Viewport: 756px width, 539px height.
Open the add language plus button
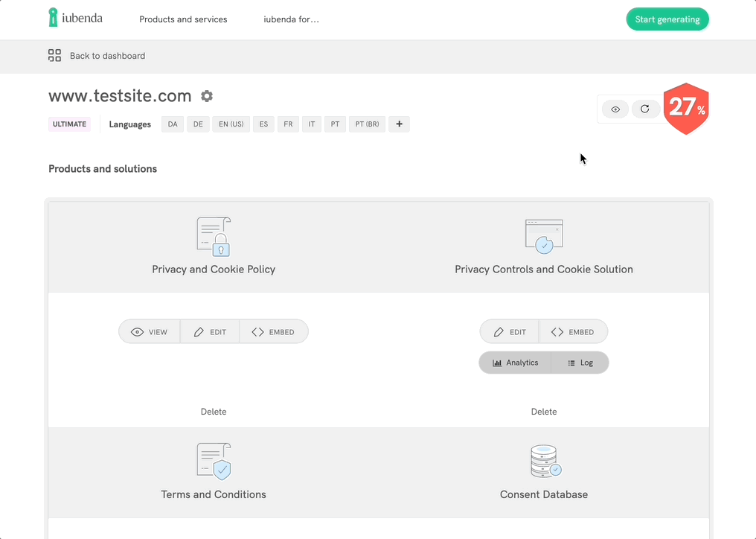(x=399, y=124)
